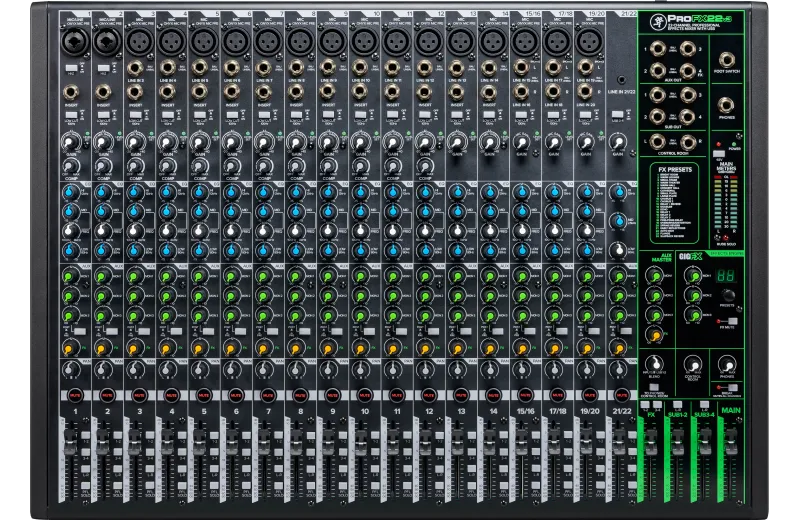
Task: Click channel 7 MON 2 send knob
Action: [263, 296]
